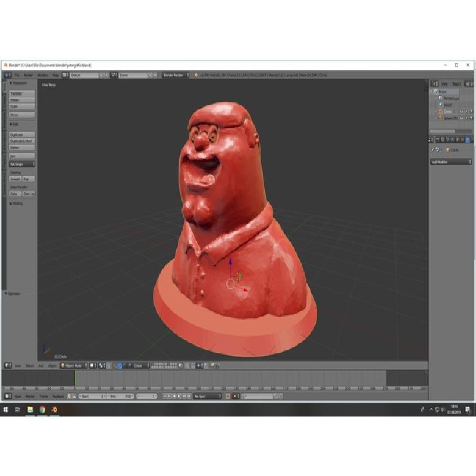Open the Help menu
Screen dimensions: 476x476
click(x=55, y=75)
